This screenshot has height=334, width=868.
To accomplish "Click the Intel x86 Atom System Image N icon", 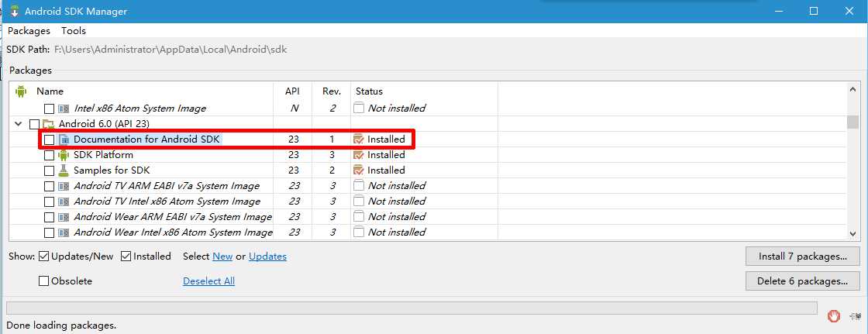I will (64, 108).
